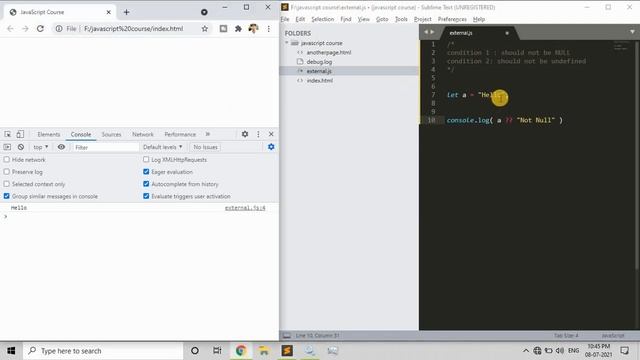
Task: Switch to the Console tab
Action: [81, 134]
